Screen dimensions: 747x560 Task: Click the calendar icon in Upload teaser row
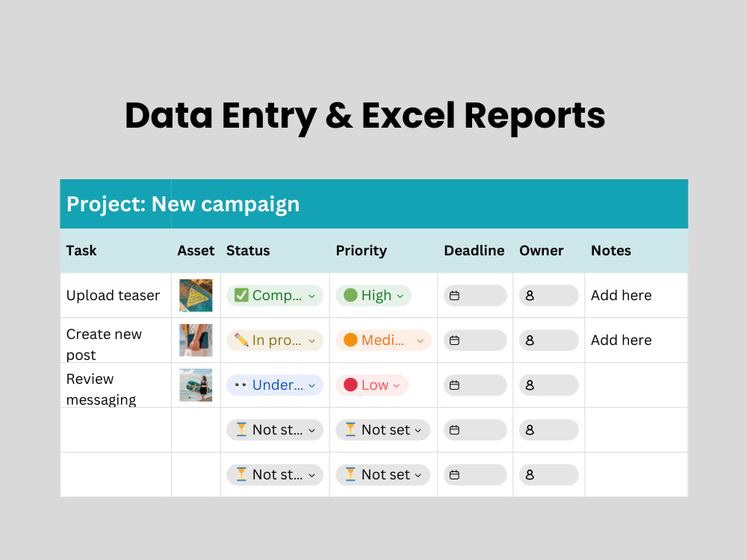(454, 296)
